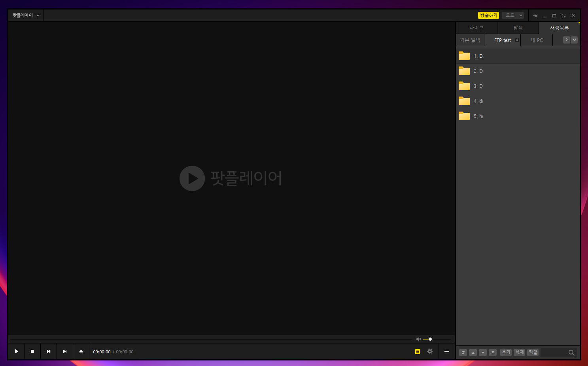588x366 pixels.
Task: Stop playback with the stop button
Action: coord(32,351)
